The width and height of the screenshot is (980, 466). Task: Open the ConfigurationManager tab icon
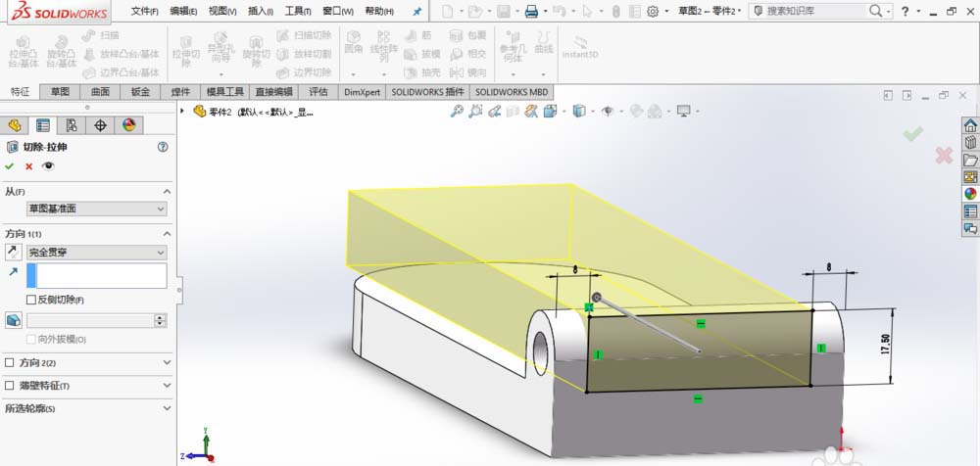[x=72, y=125]
